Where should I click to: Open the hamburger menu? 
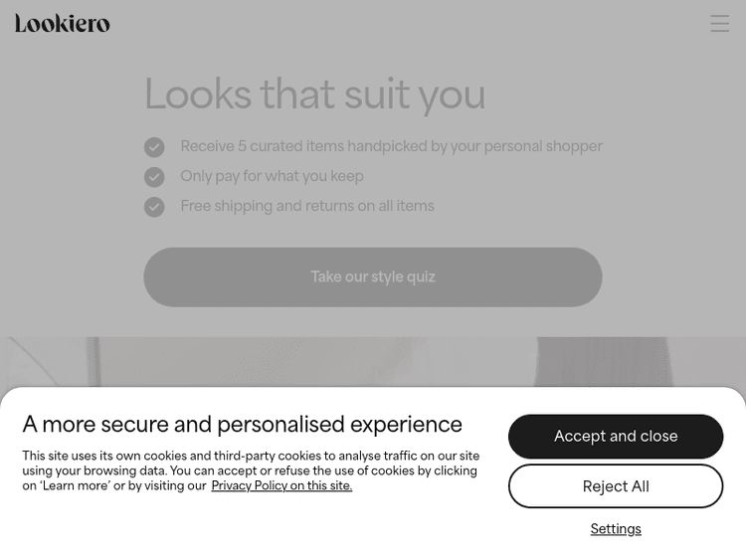(x=719, y=23)
